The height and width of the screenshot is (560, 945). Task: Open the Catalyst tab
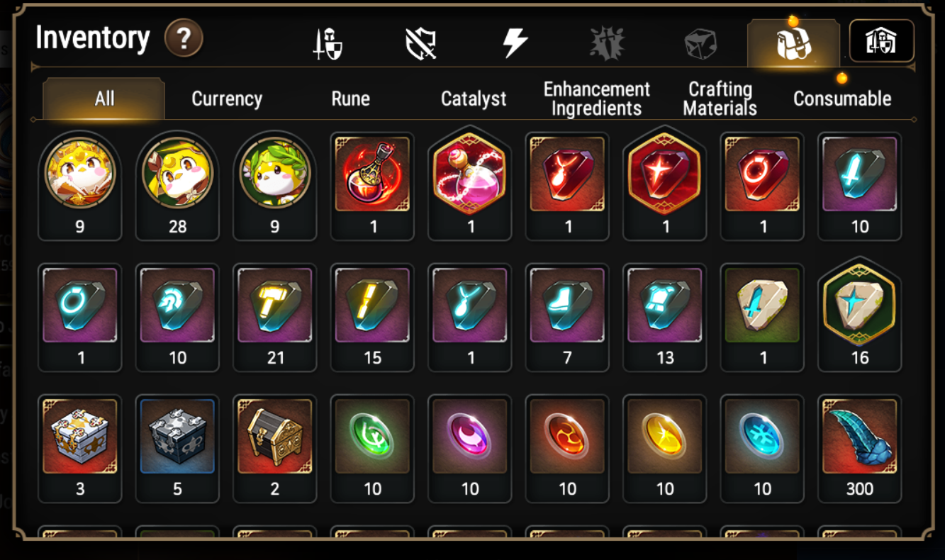pos(474,99)
